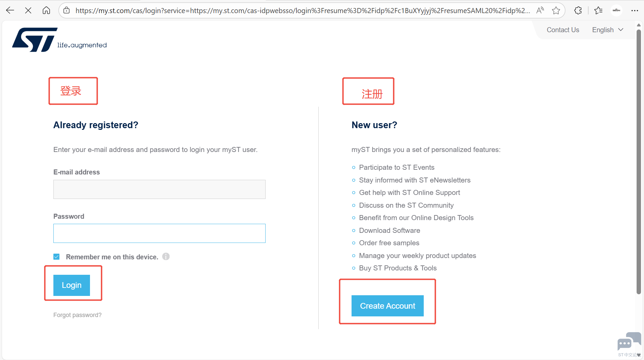The height and width of the screenshot is (360, 644).
Task: View site information lock icon
Action: [67, 10]
